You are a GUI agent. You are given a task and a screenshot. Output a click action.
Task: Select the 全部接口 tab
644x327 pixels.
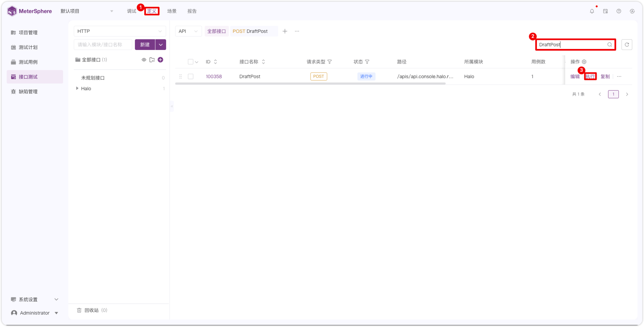point(216,31)
